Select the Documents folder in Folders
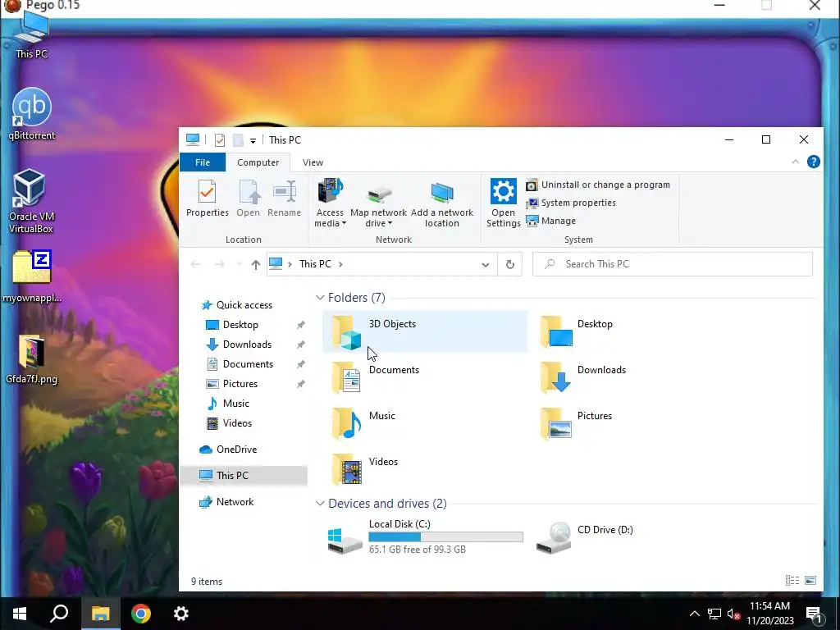The width and height of the screenshot is (840, 630). point(425,377)
